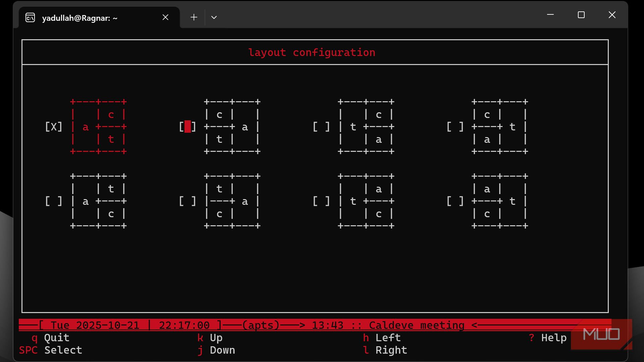Open a new terminal tab with plus
The width and height of the screenshot is (644, 362).
point(194,17)
